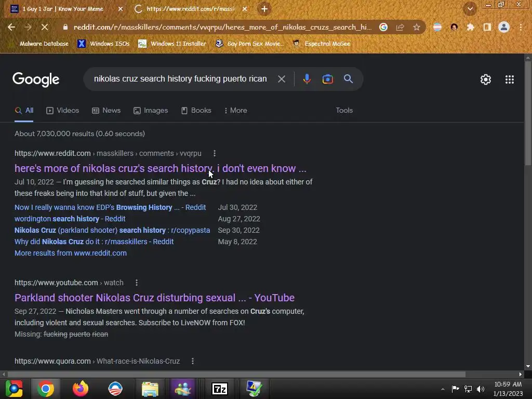Close the Know Your Meme tab
532x399 pixels.
pos(121,9)
